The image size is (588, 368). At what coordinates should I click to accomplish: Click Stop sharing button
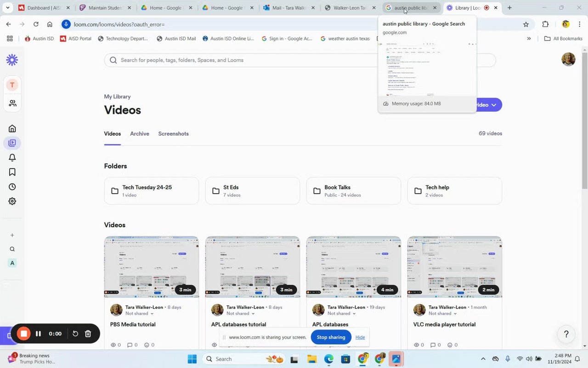click(331, 337)
